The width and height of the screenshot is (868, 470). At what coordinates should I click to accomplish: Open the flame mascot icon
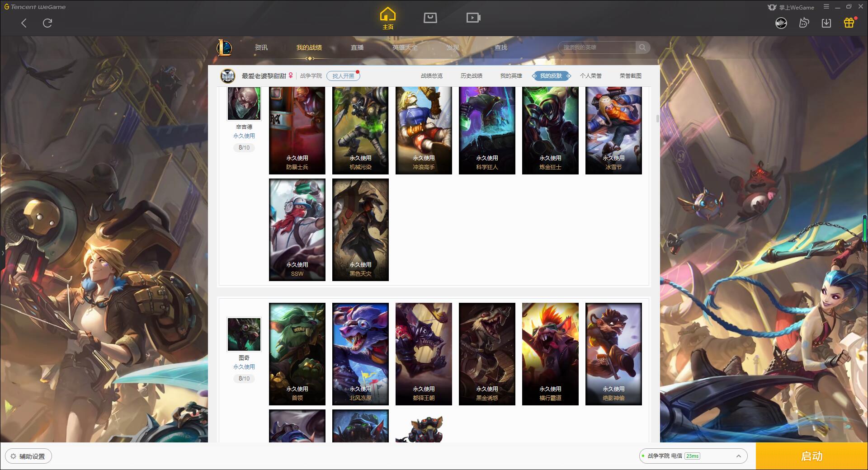pyautogui.click(x=804, y=23)
